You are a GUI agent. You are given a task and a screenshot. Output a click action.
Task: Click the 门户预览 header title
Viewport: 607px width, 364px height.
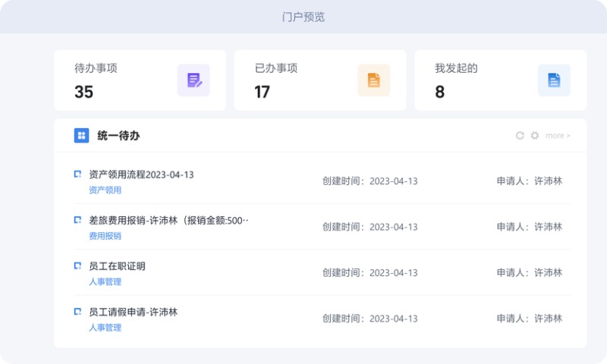coord(303,17)
